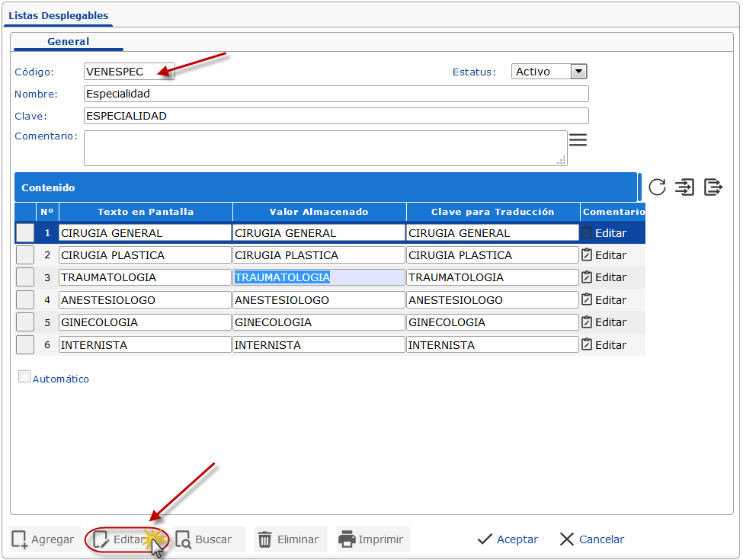The width and height of the screenshot is (743, 560).
Task: Click the Comentario text area
Action: (x=325, y=148)
